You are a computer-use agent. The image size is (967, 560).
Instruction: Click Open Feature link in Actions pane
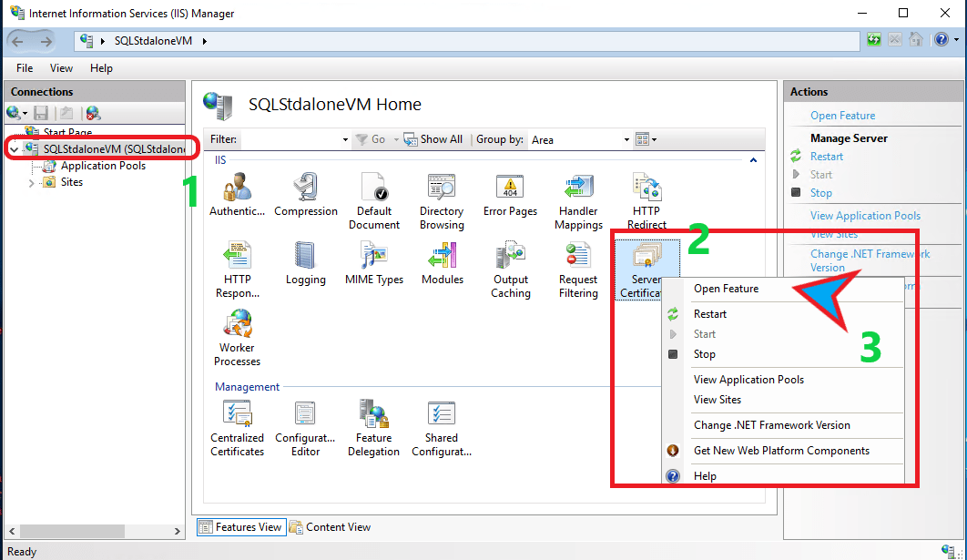pos(842,116)
